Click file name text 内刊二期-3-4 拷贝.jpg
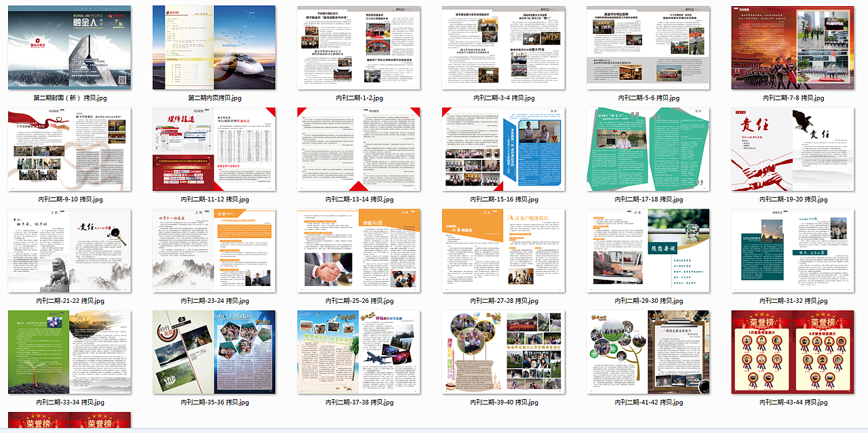This screenshot has width=868, height=433. tap(503, 98)
